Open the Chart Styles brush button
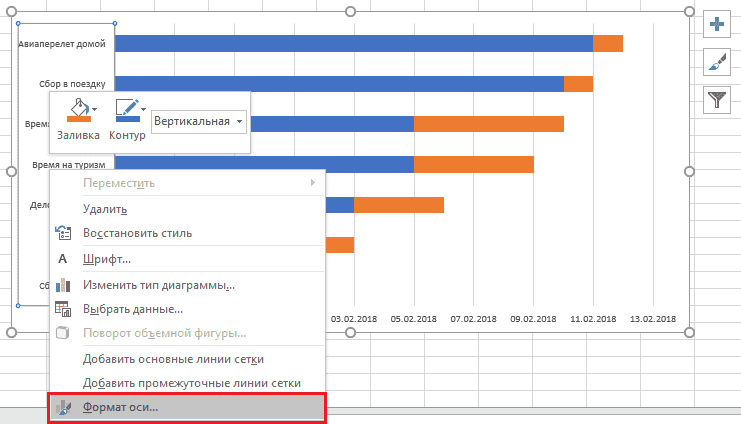Image resolution: width=741 pixels, height=424 pixels. coord(717,61)
